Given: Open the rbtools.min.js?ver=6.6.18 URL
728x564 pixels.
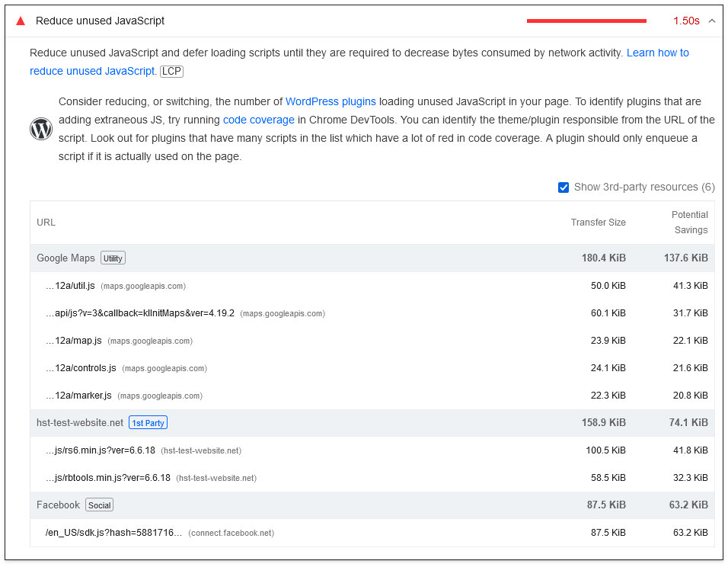Looking at the screenshot, I should (x=107, y=478).
